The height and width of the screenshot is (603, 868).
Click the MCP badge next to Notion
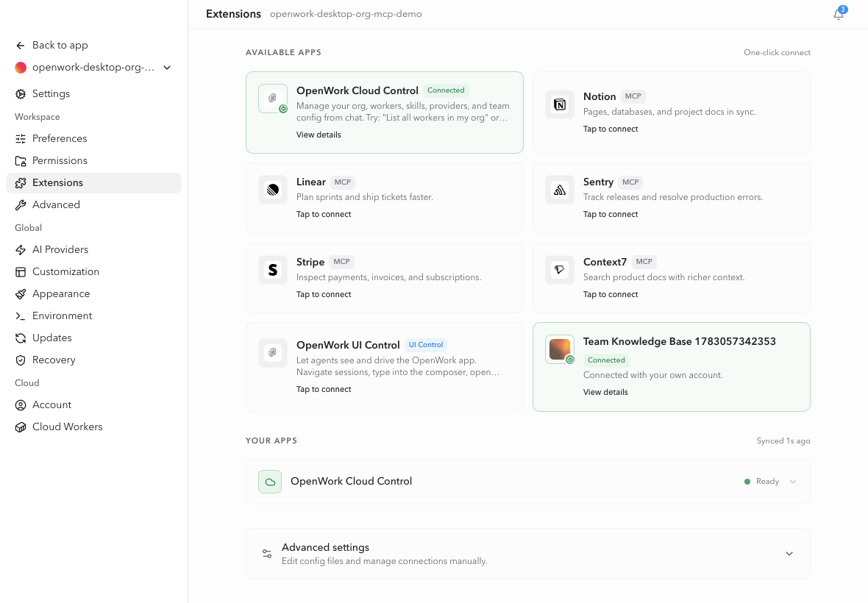(633, 96)
